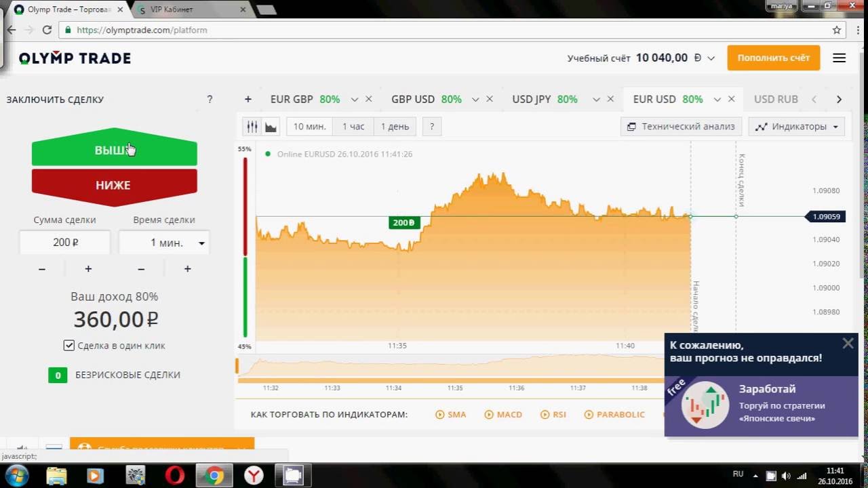Expand USD JPY asset dropdown
The image size is (868, 488).
tap(596, 100)
